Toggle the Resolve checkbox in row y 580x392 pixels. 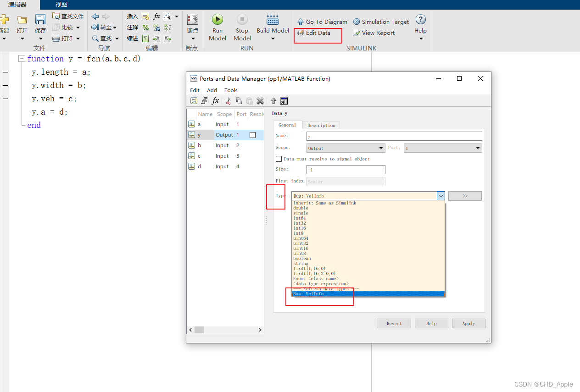click(252, 135)
